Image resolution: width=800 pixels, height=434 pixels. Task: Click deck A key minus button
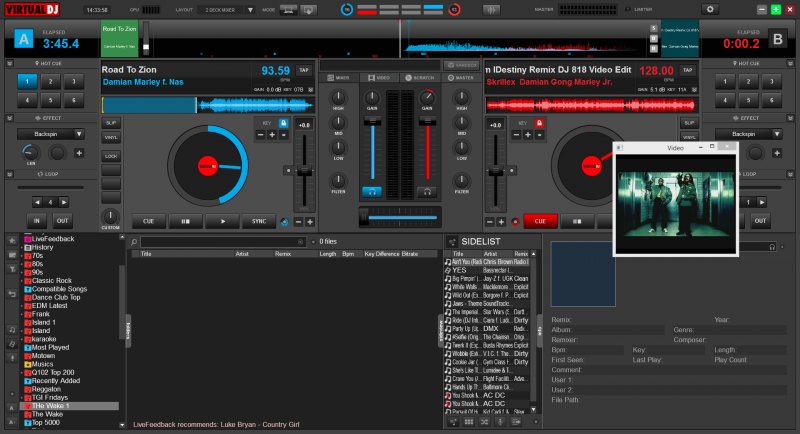click(x=260, y=135)
